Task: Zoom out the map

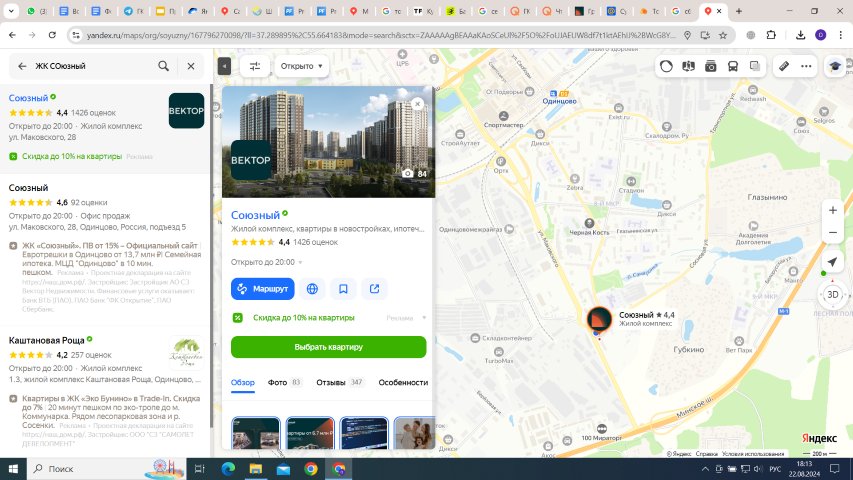Action: [x=832, y=232]
